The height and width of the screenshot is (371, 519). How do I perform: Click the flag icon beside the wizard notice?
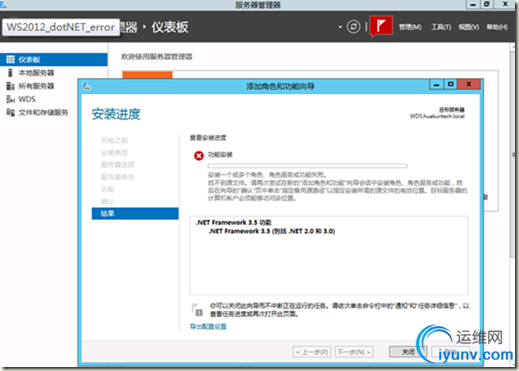[197, 310]
